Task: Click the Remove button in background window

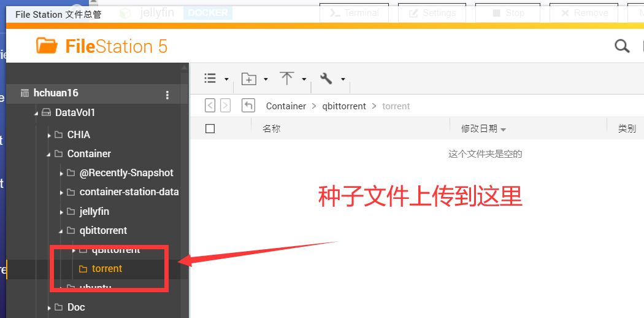Action: 584,13
